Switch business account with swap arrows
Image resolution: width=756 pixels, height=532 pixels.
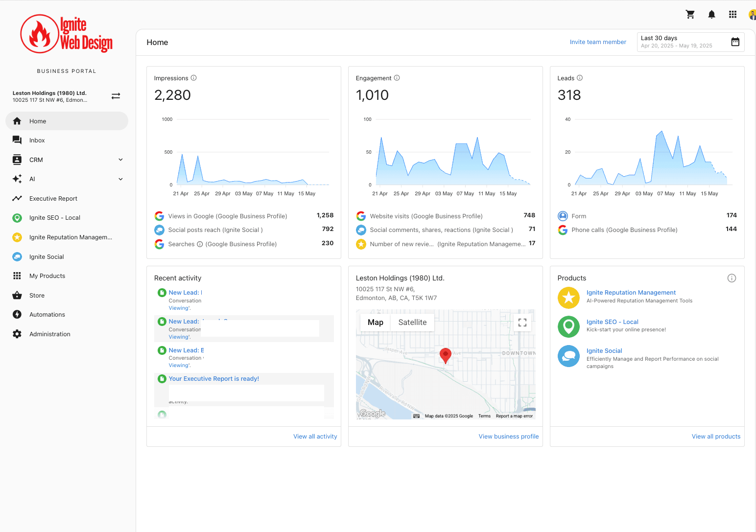(116, 96)
